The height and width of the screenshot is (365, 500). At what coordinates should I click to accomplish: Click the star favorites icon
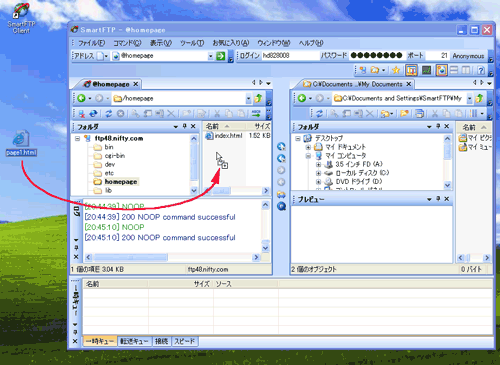click(x=396, y=70)
